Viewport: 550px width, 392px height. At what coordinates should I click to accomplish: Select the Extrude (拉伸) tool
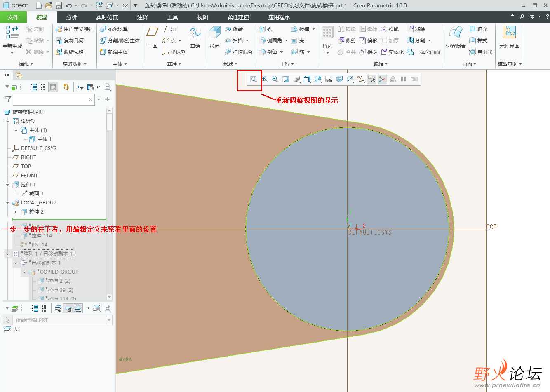pos(215,38)
